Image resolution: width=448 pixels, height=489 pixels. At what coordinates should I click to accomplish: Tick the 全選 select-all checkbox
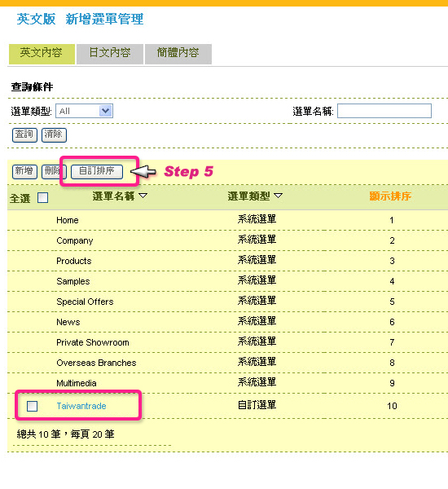pos(42,198)
